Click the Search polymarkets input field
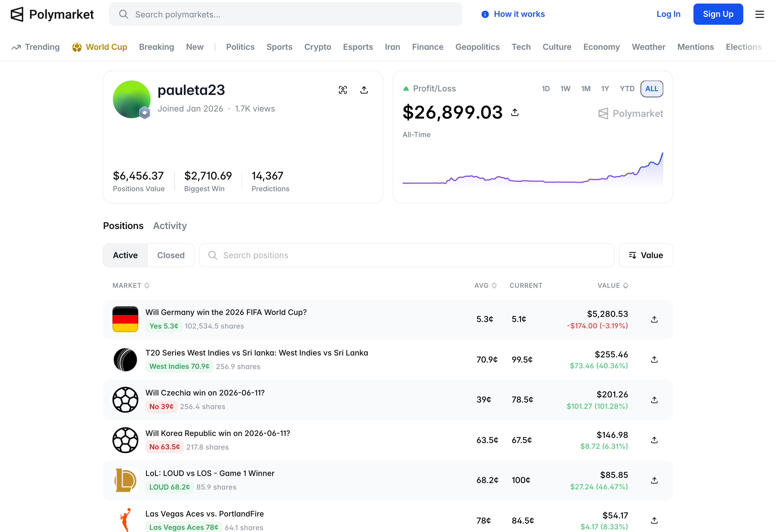The height and width of the screenshot is (532, 776). pos(285,14)
